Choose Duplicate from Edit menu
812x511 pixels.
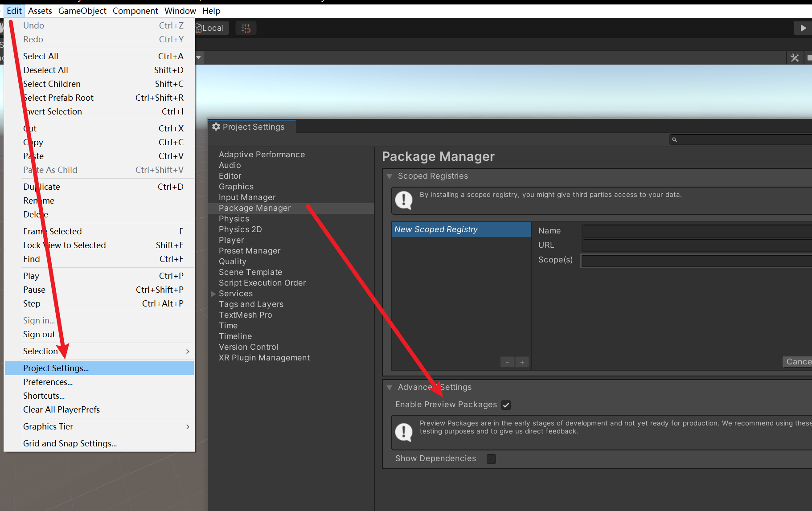click(99, 187)
